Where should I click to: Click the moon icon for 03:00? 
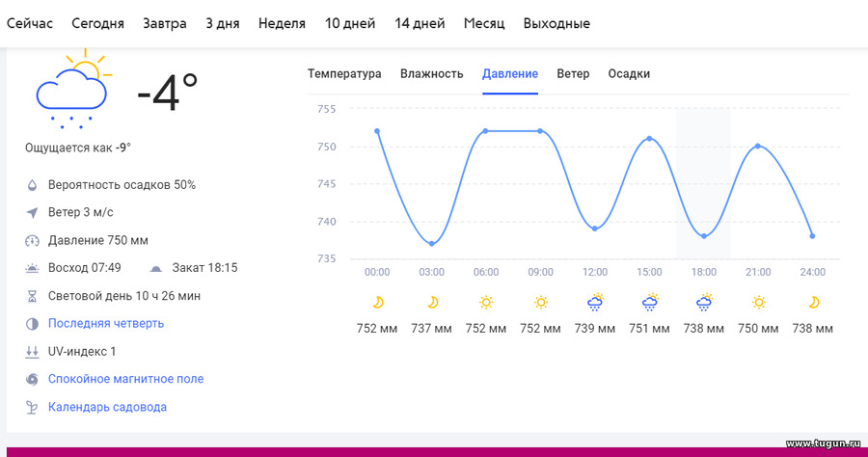[x=432, y=302]
